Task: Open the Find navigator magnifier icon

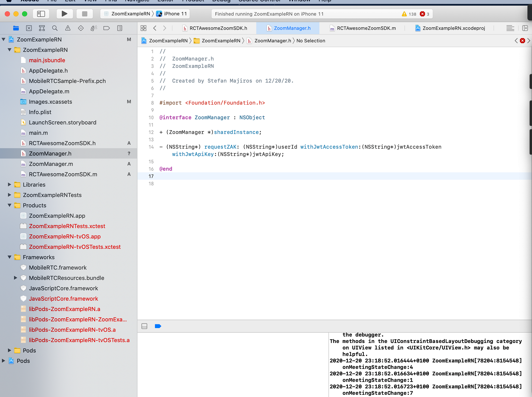Action: tap(55, 28)
